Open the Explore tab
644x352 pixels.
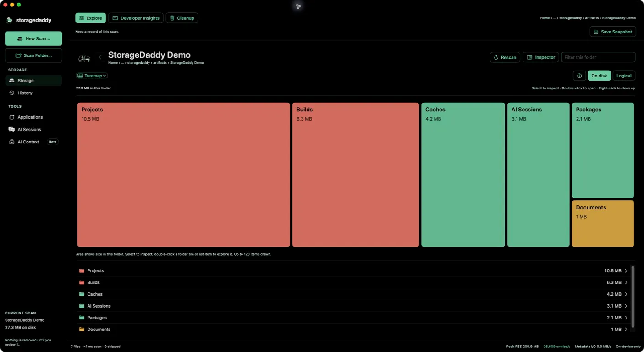(x=91, y=18)
